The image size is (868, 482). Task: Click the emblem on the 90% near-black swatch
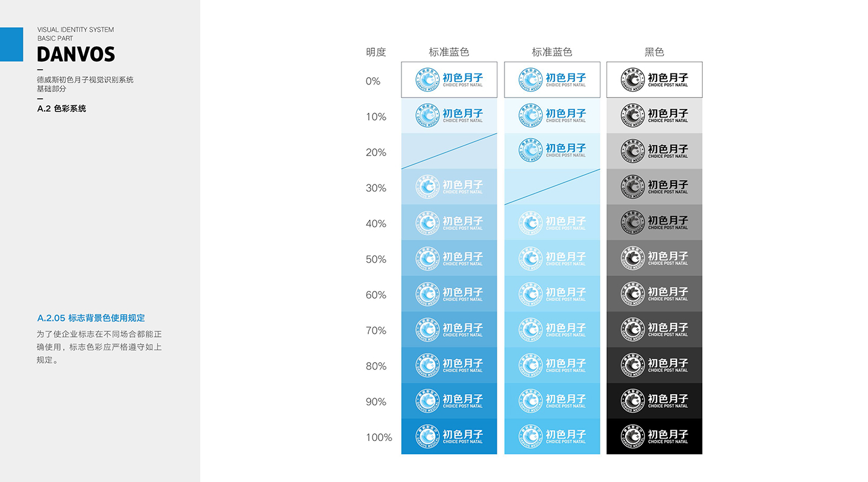coord(633,401)
